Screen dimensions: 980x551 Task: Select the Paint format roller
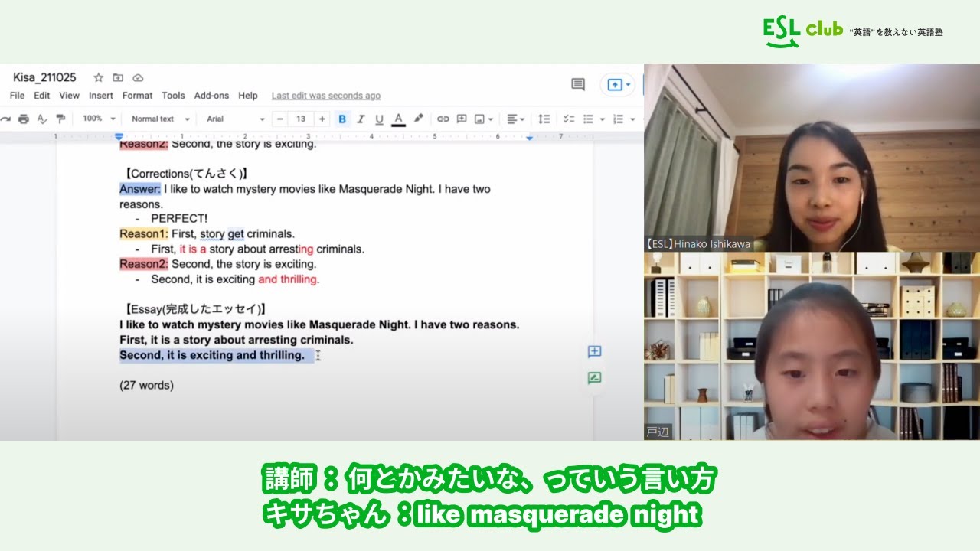tap(60, 119)
